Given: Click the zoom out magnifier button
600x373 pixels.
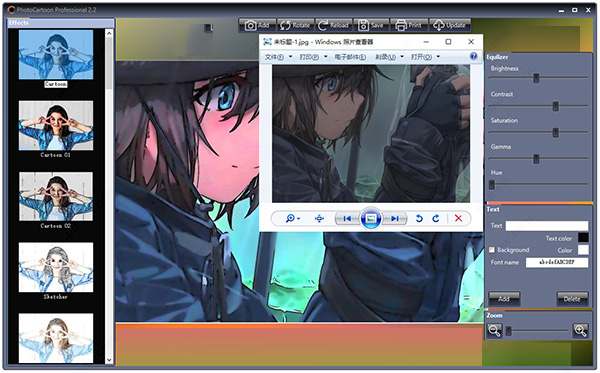Looking at the screenshot, I should pyautogui.click(x=494, y=330).
